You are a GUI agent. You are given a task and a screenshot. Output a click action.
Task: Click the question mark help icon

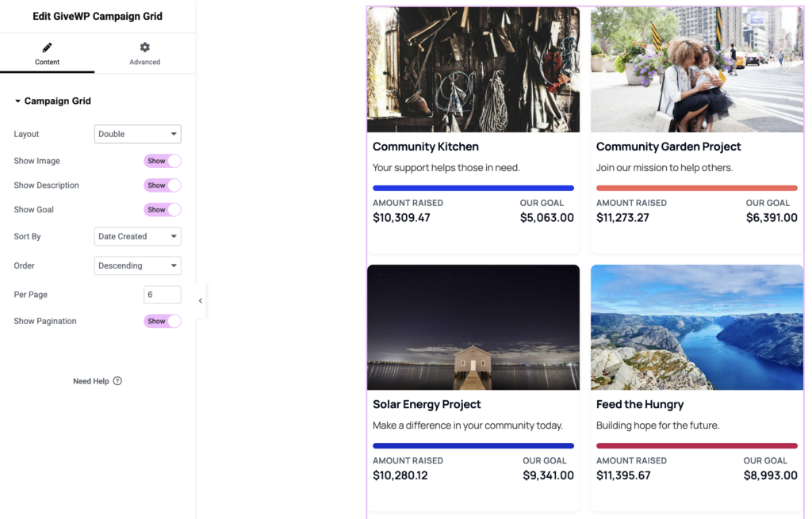click(x=117, y=381)
